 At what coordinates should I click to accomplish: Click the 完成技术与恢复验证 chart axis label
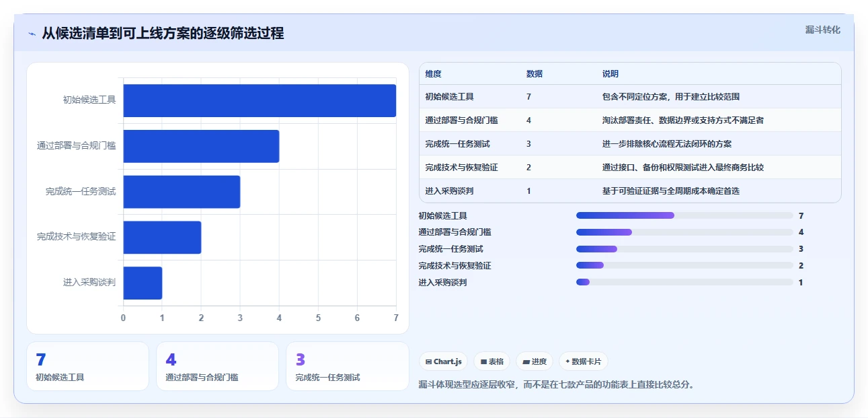point(77,237)
